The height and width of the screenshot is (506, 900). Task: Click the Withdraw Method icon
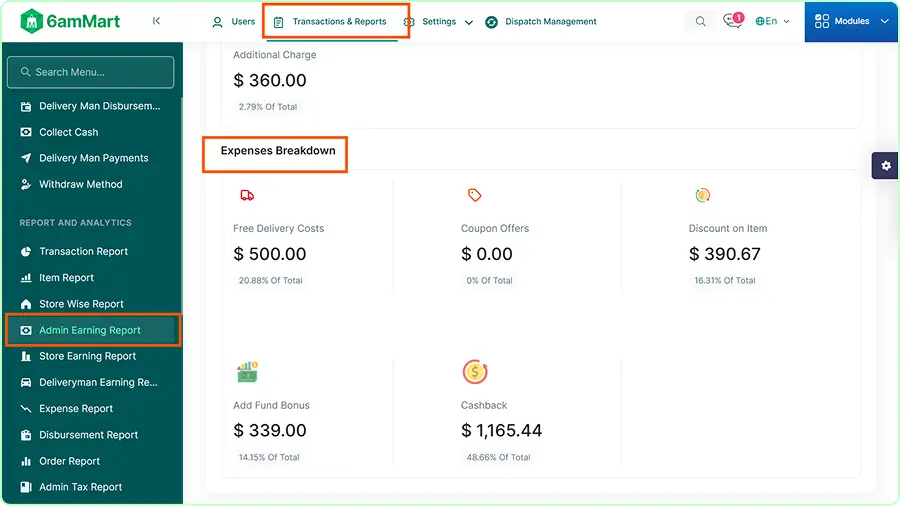26,185
